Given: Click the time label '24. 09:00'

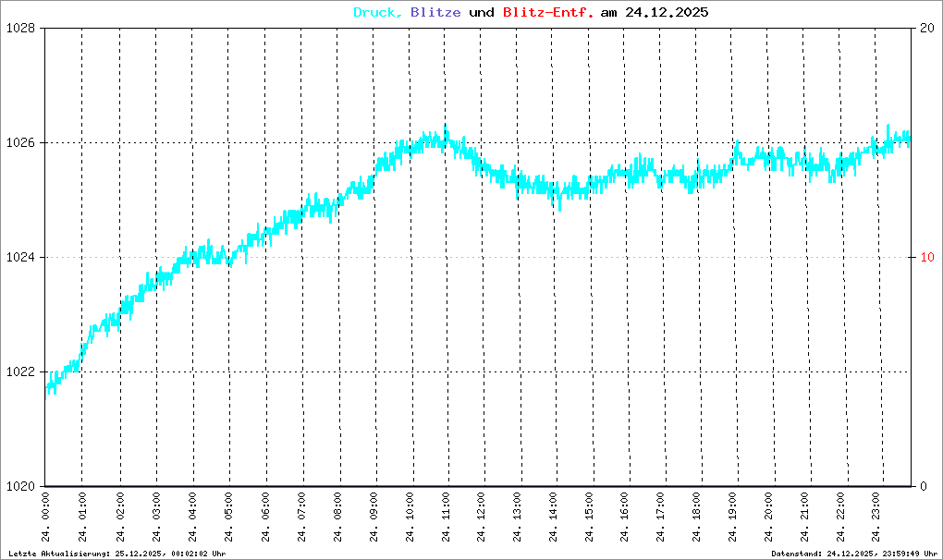Looking at the screenshot, I should 374,517.
